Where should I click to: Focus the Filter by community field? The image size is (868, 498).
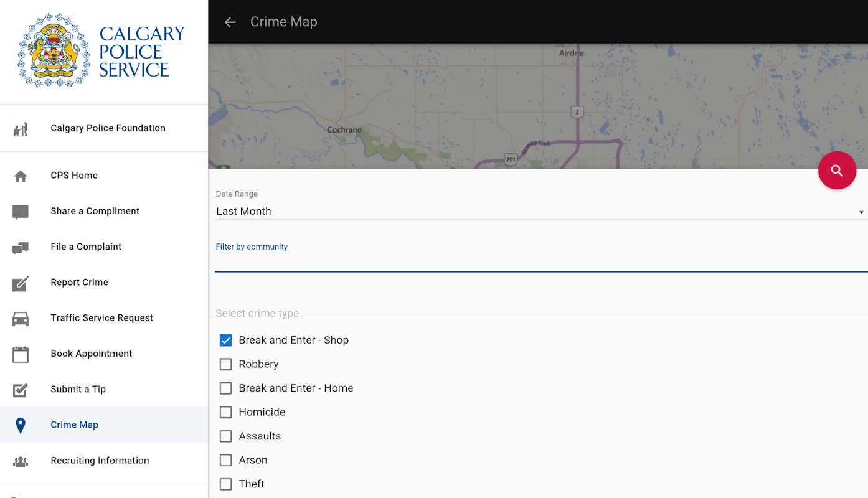tap(540, 261)
